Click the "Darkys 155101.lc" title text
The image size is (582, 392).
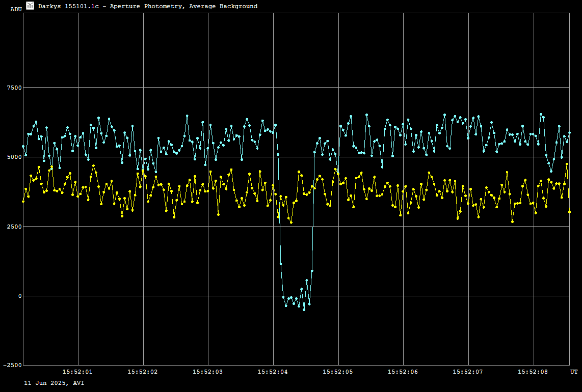tap(68, 6)
